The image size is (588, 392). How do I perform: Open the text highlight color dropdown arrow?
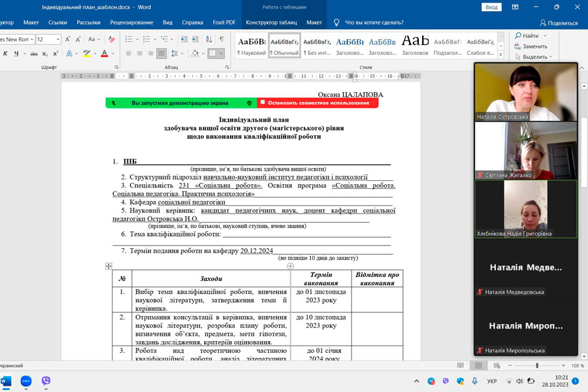click(x=95, y=54)
